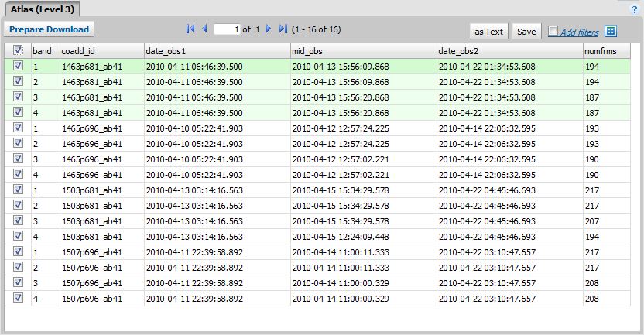This screenshot has height=335, width=644.
Task: Sort by date_obs2 column header
Action: coord(510,51)
